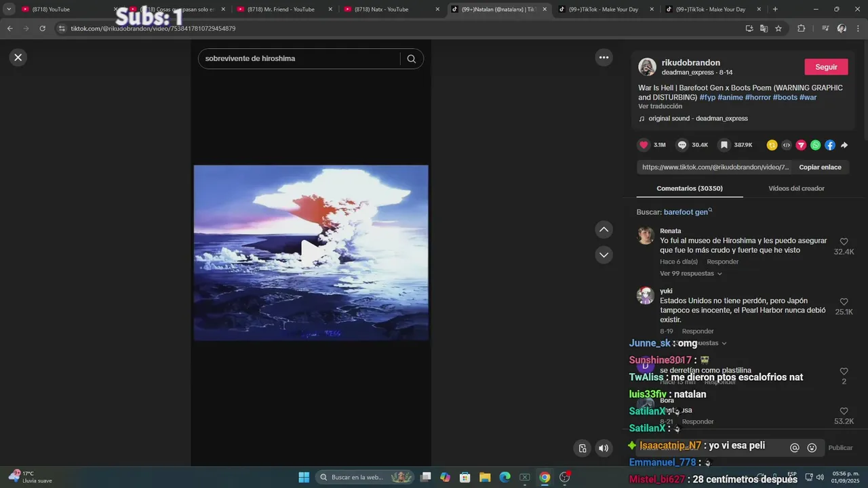Open more share options arrow
The height and width of the screenshot is (488, 868).
844,145
